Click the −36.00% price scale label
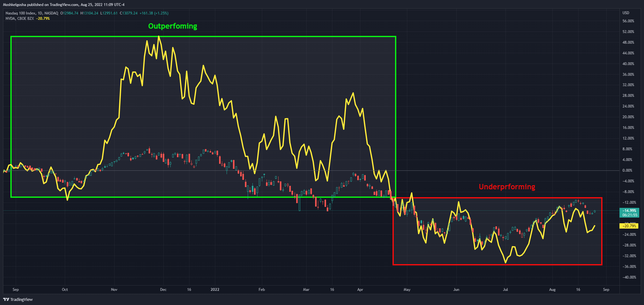The height and width of the screenshot is (305, 644). click(629, 267)
